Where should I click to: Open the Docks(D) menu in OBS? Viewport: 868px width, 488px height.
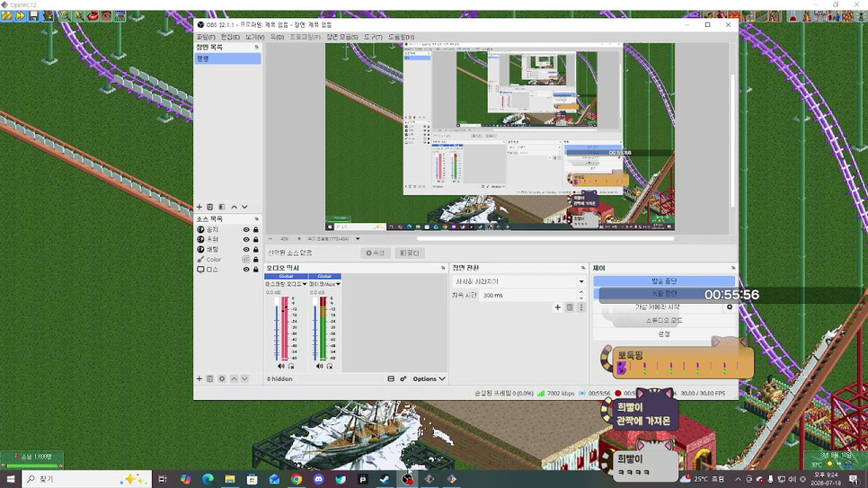pos(277,37)
